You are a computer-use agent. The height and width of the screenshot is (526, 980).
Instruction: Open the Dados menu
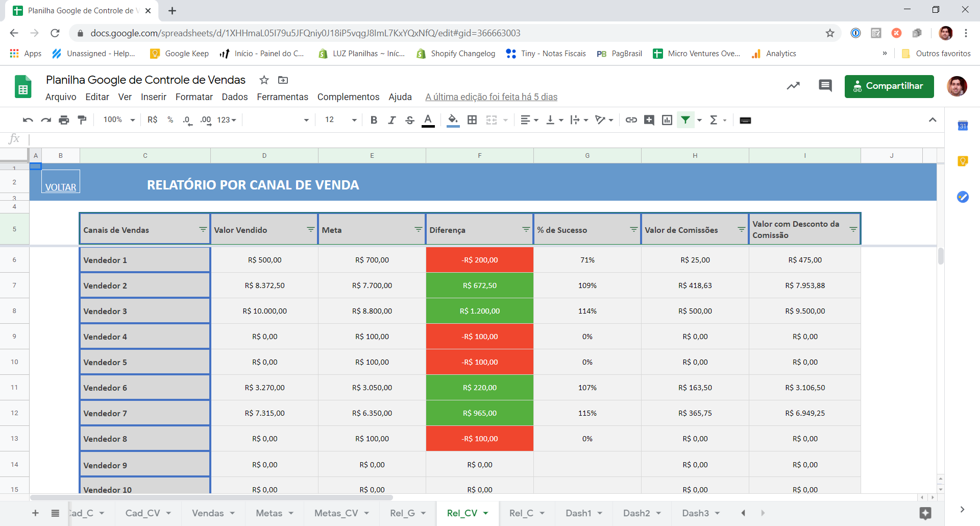pos(235,97)
